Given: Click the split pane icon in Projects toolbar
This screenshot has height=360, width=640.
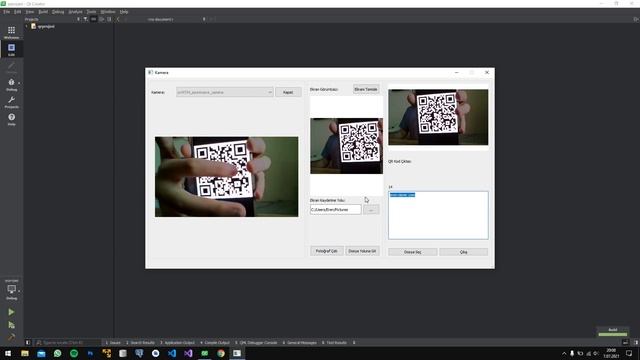Looking at the screenshot, I should click(102, 19).
